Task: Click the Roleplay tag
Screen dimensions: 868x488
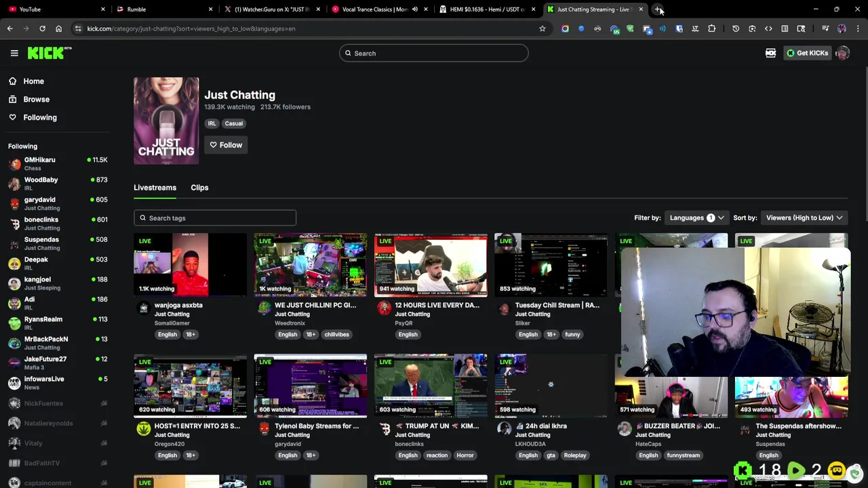Action: [x=575, y=455]
